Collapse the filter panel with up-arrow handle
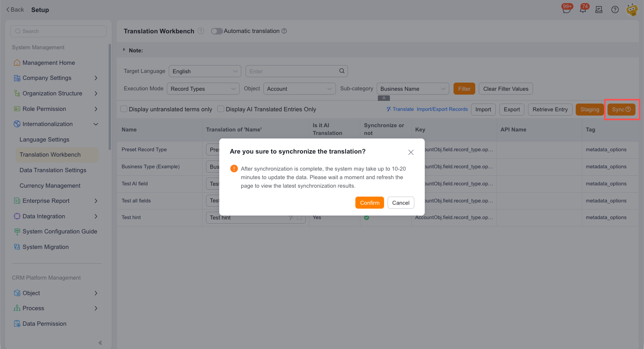644x349 pixels. coord(384,98)
